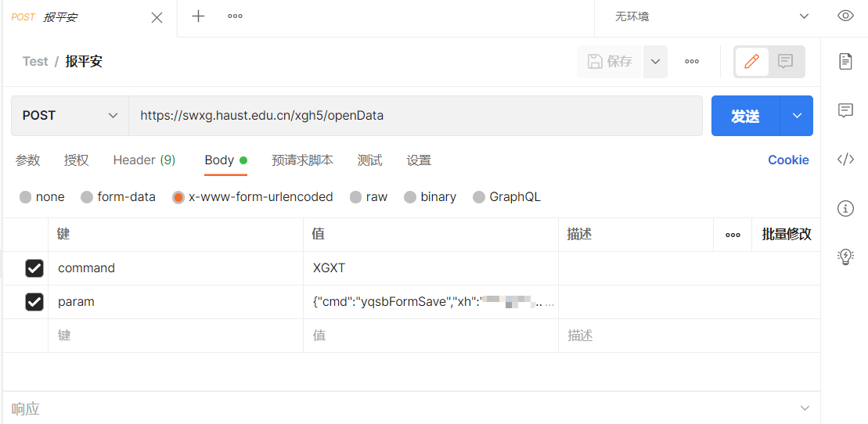
Task: Click the environment quick look eye icon
Action: (845, 16)
